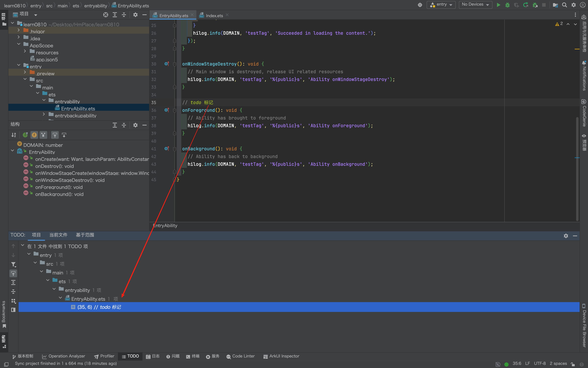Toggle show fields filter in structure
This screenshot has height=368, width=588.
34,135
